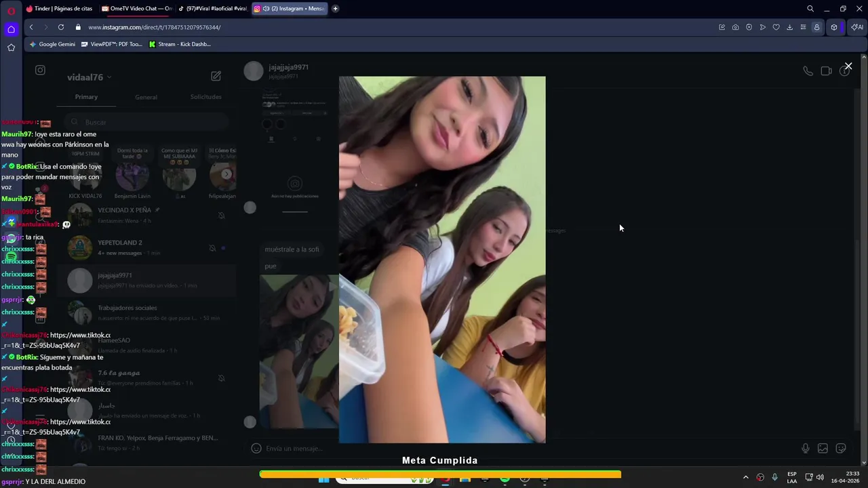Viewport: 868px width, 488px height.
Task: Open the ad blocker shield icon
Action: [x=749, y=27]
